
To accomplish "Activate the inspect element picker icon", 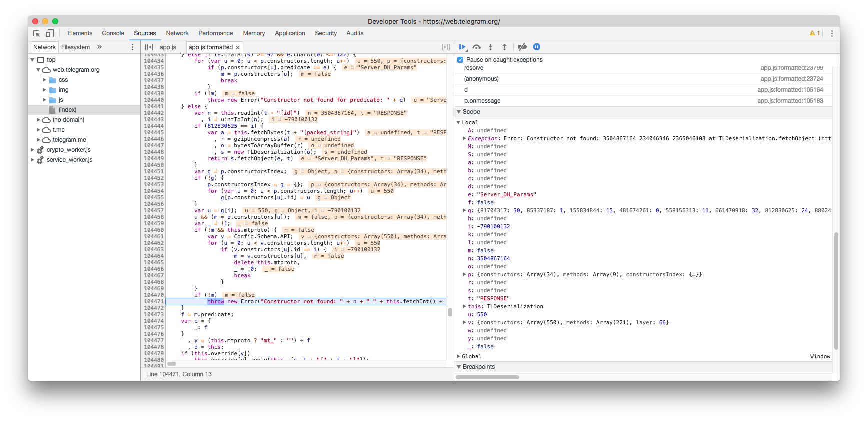I will (37, 33).
